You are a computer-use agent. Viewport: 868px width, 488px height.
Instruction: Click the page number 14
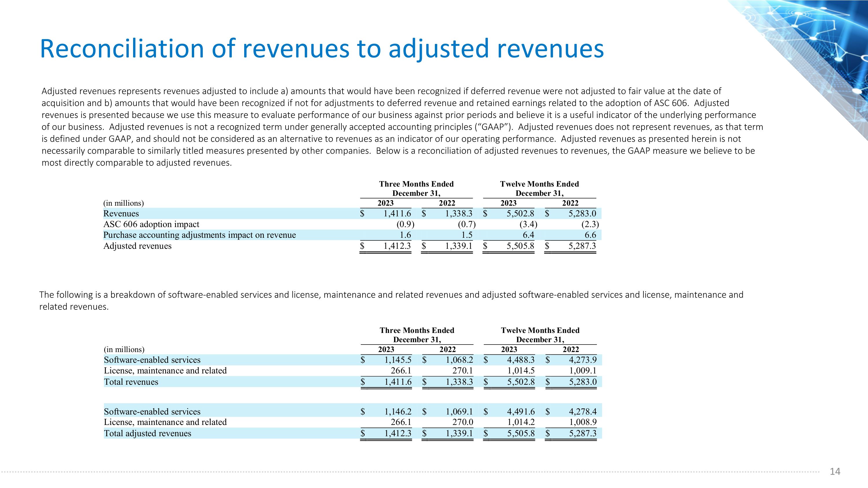[x=835, y=472]
